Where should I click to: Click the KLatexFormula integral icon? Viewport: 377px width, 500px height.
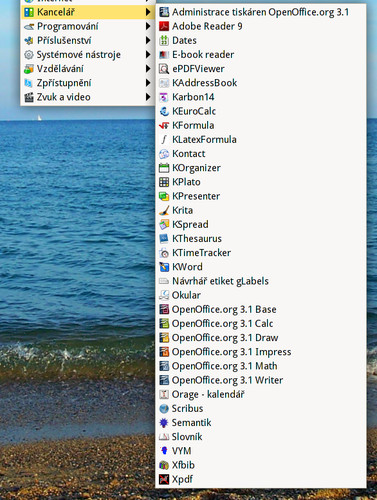tap(164, 140)
